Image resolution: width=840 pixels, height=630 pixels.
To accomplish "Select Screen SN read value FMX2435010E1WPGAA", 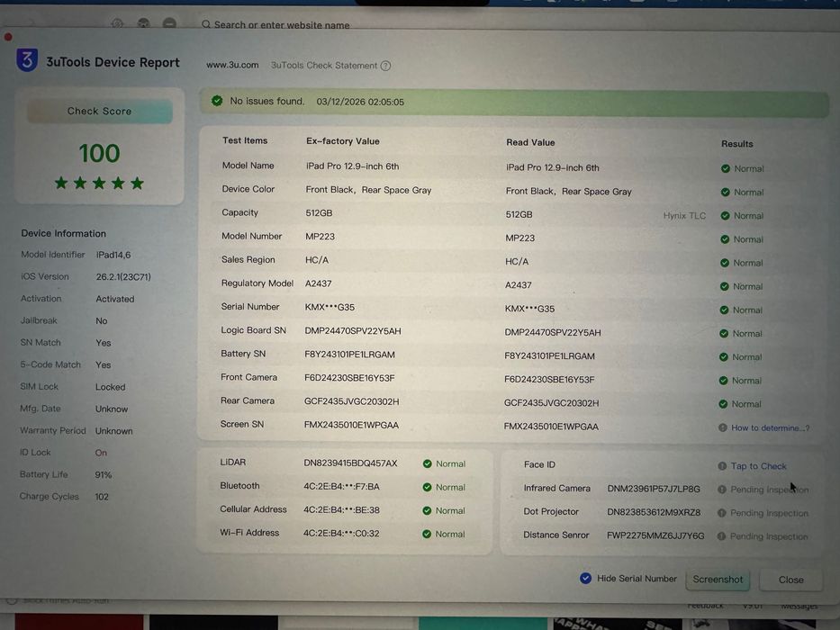I will [x=551, y=427].
